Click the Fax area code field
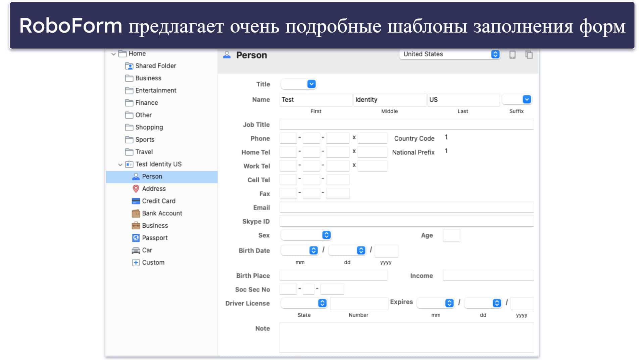 pos(288,193)
